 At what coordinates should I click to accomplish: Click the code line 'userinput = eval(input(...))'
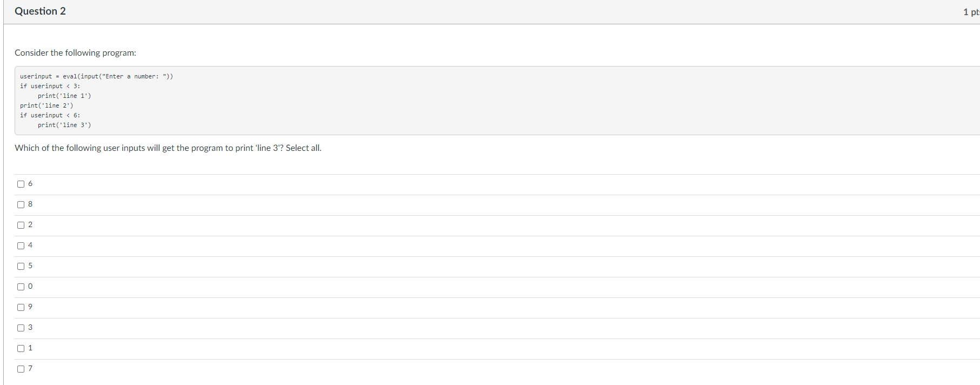point(97,76)
